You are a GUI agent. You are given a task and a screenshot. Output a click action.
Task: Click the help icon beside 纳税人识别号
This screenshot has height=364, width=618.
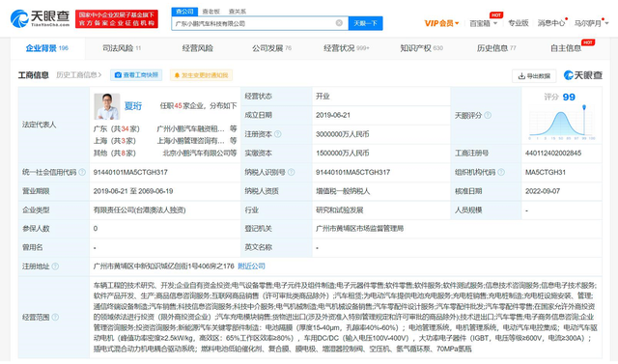292,172
